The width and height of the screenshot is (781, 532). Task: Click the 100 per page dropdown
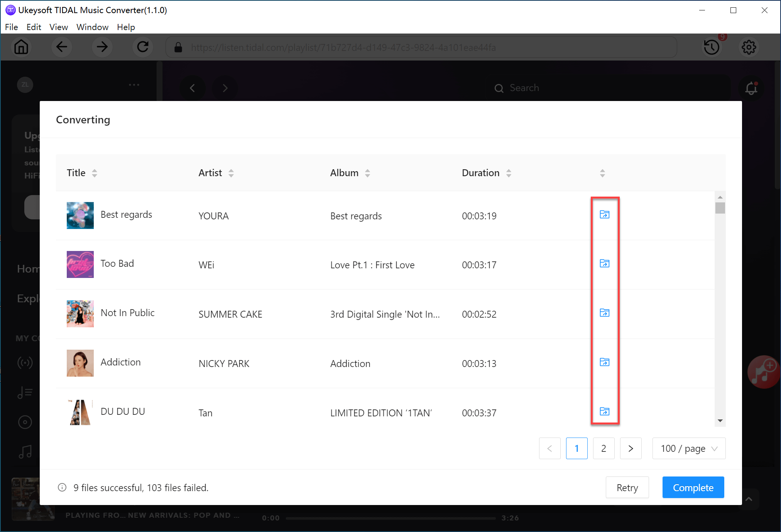coord(687,448)
